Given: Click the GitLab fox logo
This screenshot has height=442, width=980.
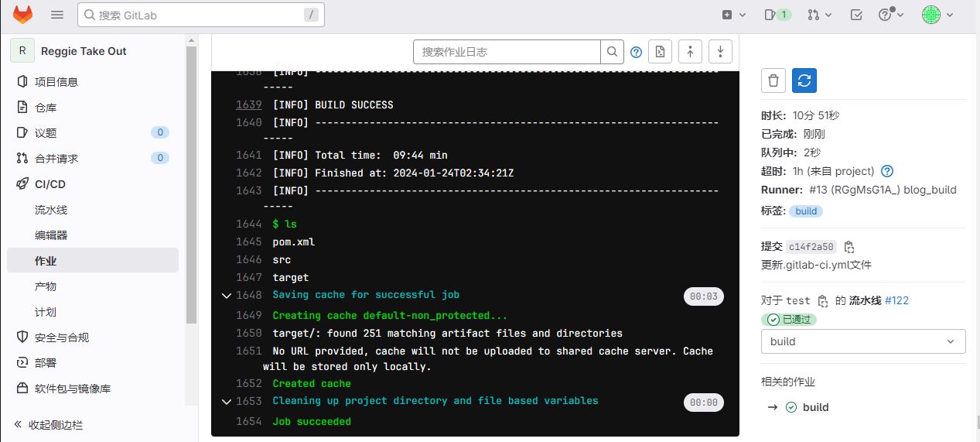Looking at the screenshot, I should 23,15.
